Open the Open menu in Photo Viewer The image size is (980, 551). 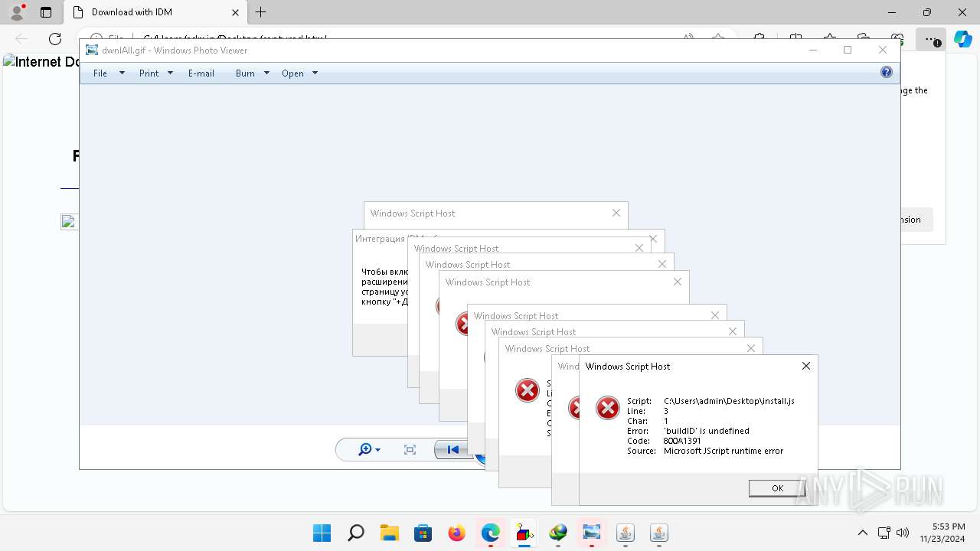[292, 73]
